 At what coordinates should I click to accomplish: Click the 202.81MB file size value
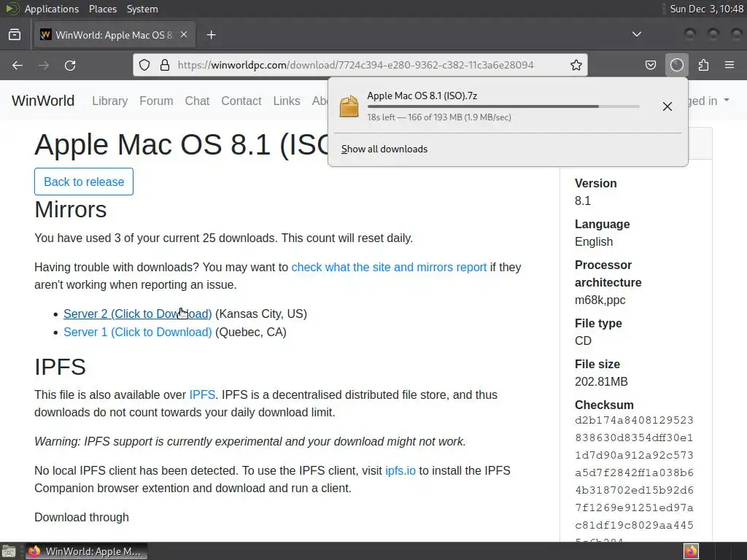tap(601, 381)
